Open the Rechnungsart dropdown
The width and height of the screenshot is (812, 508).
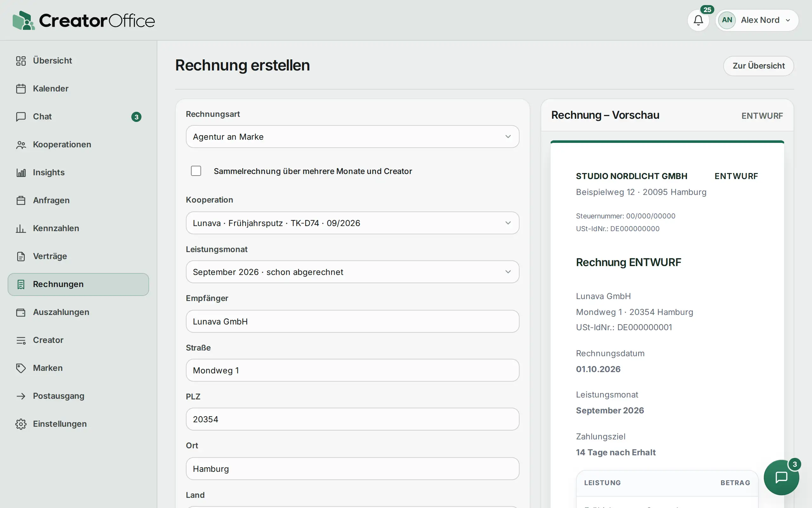pos(352,137)
